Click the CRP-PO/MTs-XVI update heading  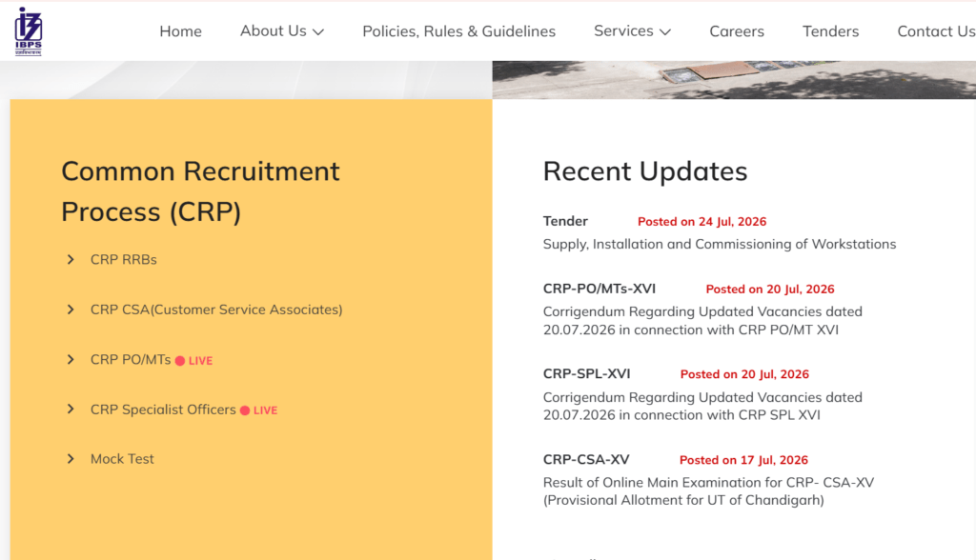tap(600, 289)
